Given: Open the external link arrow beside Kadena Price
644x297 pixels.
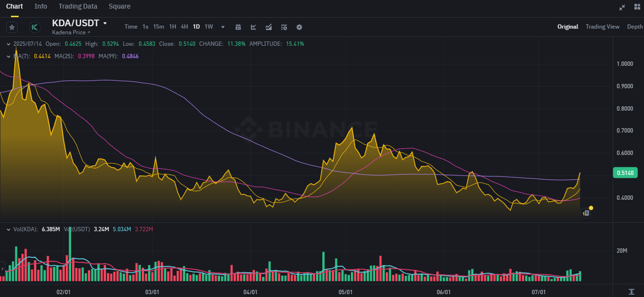Looking at the screenshot, I should point(89,32).
